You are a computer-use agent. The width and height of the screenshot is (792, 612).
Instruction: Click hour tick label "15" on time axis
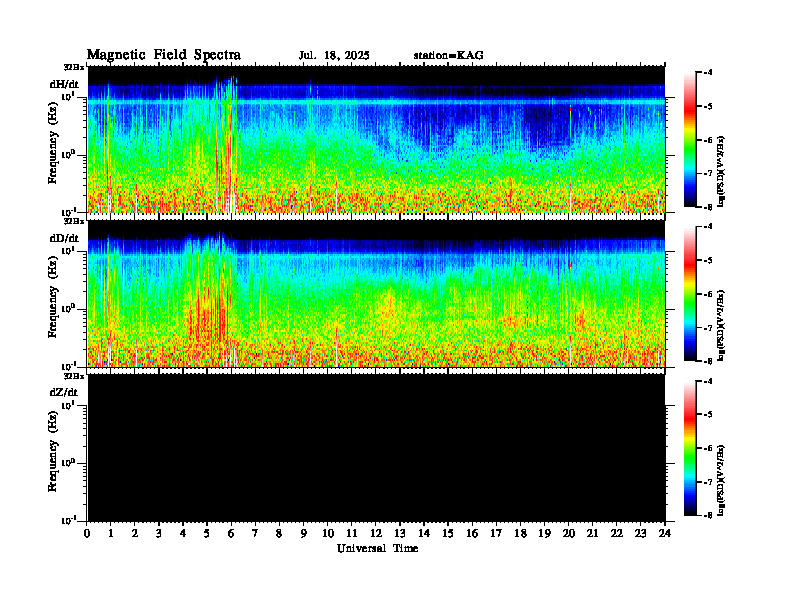click(x=448, y=534)
